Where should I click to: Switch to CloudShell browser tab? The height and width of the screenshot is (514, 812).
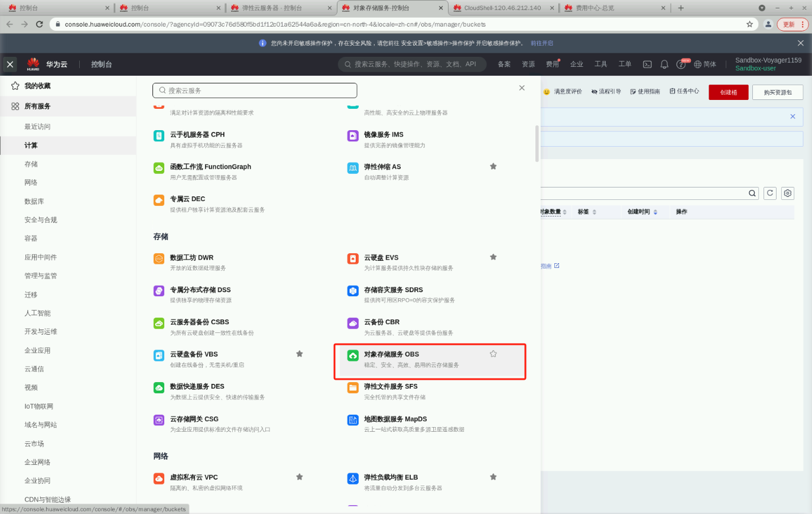pos(504,8)
